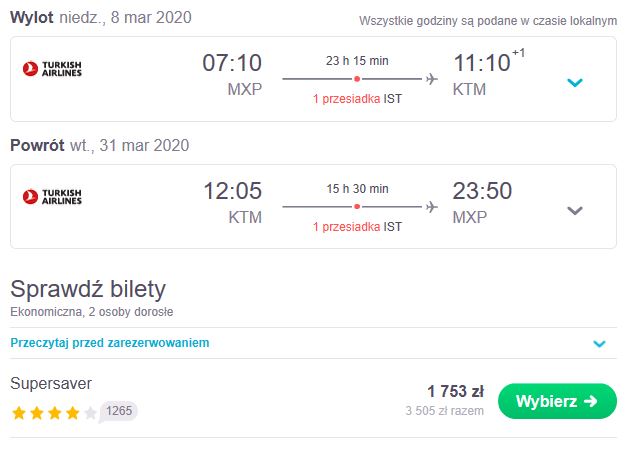Click Turkish Airlines logo on outbound flight
The width and height of the screenshot is (630, 449).
(52, 69)
